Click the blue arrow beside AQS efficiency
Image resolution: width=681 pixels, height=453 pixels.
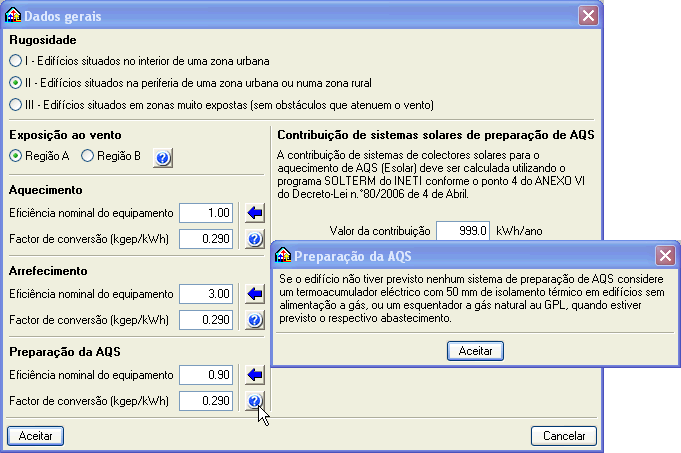click(254, 375)
